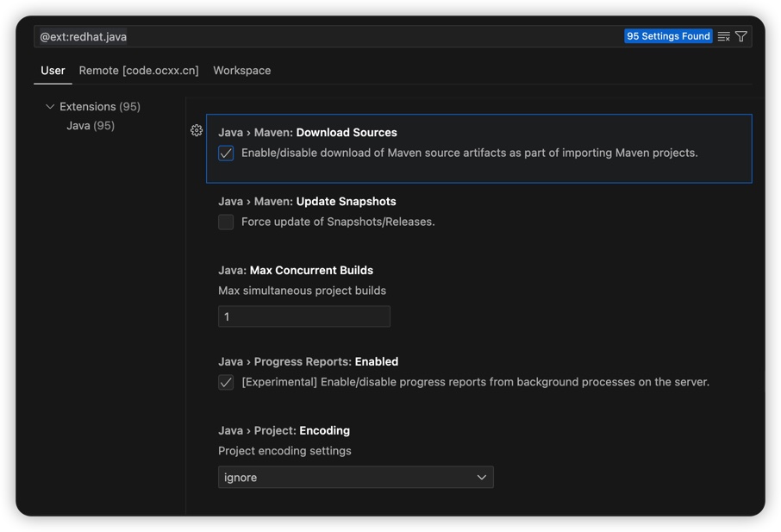Open the Project Encoding dropdown
This screenshot has height=532, width=781.
tap(355, 477)
